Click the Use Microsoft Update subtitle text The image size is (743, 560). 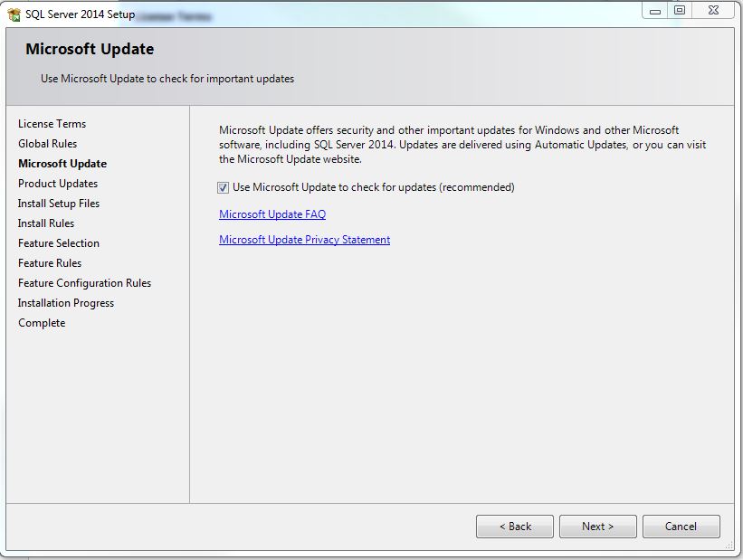(167, 79)
